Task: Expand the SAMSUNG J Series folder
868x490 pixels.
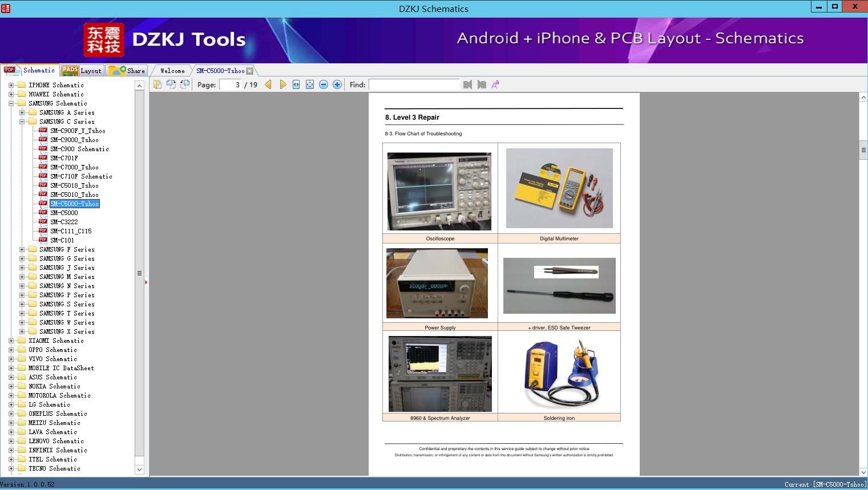Action: tap(22, 268)
